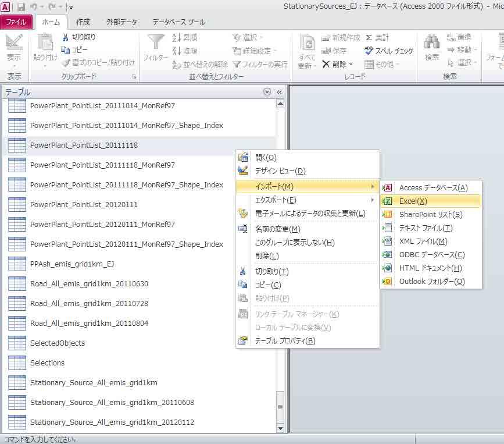
Task: Open the ファイル tab
Action: [x=16, y=22]
